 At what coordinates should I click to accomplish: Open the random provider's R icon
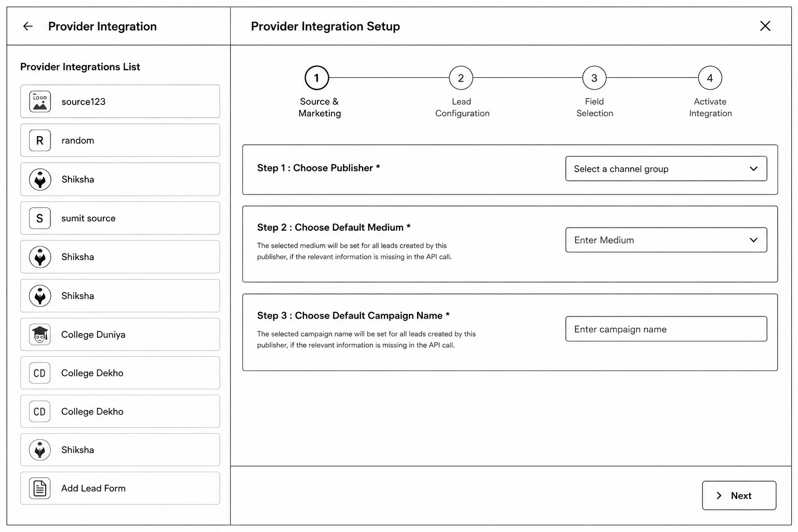pyautogui.click(x=40, y=140)
